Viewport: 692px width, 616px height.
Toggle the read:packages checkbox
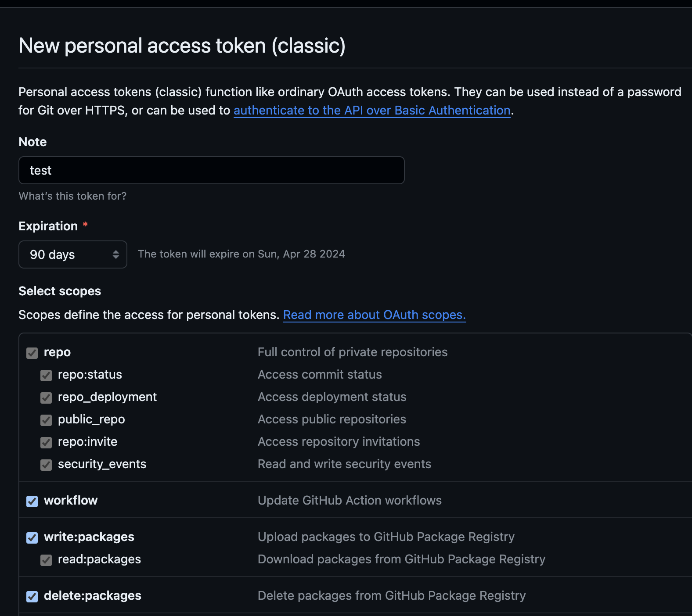coord(46,560)
